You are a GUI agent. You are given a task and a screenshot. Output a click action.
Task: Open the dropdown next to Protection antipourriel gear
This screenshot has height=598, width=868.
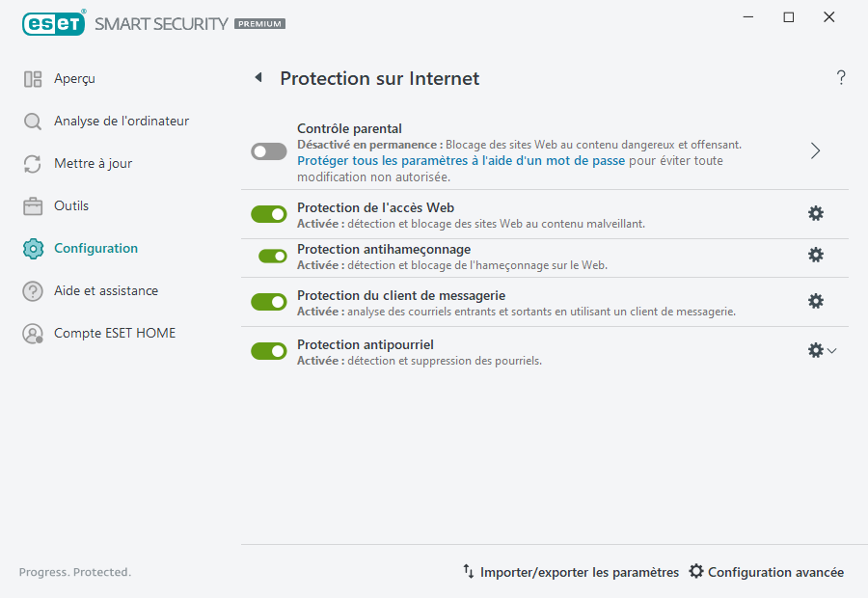[830, 350]
